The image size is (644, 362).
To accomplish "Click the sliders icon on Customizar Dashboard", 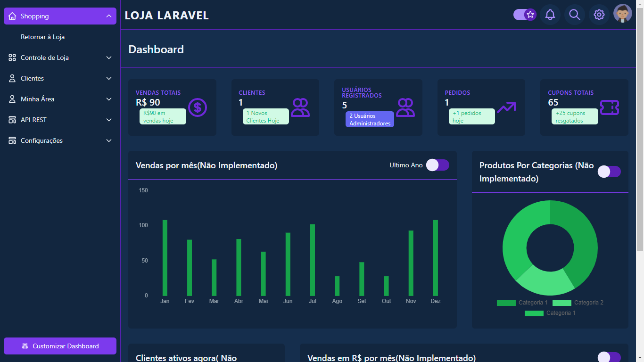I will (x=25, y=346).
